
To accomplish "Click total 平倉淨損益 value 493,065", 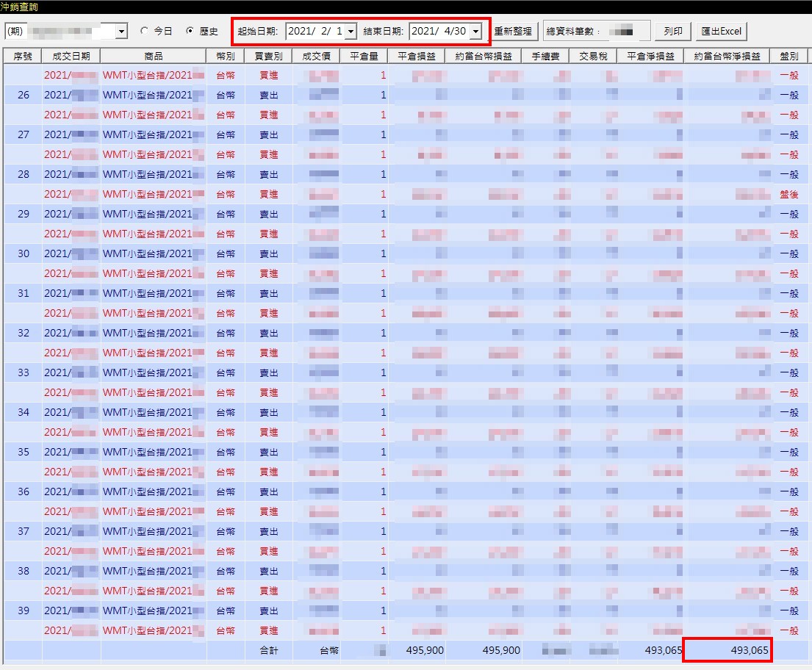I will click(x=664, y=650).
